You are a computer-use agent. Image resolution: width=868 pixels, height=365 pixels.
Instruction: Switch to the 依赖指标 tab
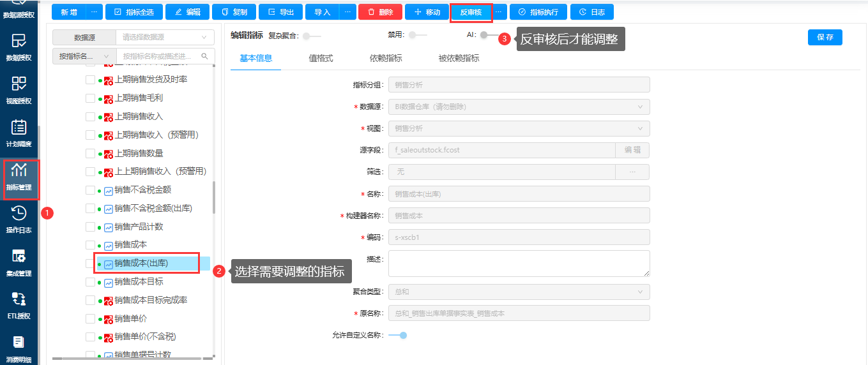point(386,59)
